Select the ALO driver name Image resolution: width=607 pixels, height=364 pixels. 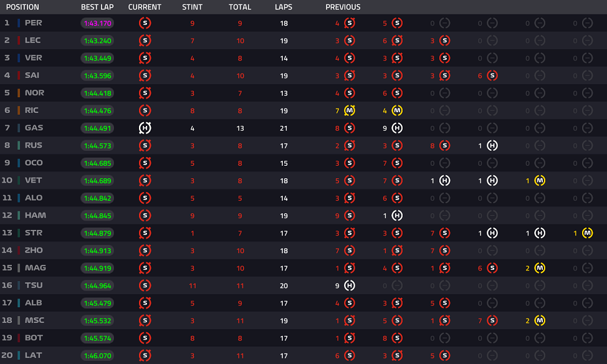[x=34, y=198]
